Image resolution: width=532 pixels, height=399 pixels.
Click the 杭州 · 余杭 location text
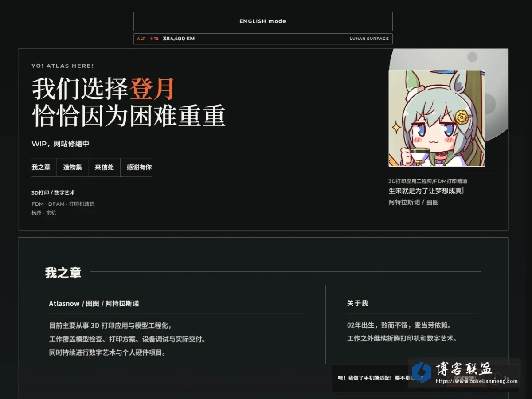(x=44, y=213)
